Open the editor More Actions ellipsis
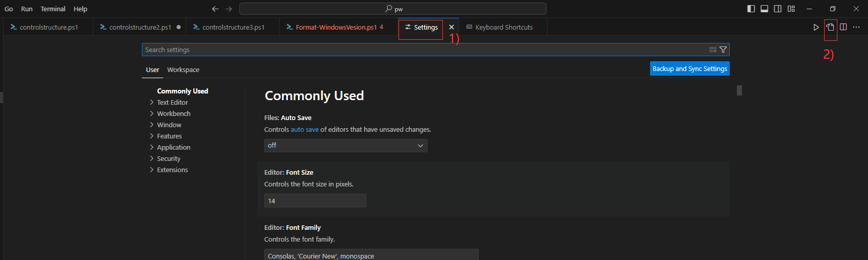 tap(856, 27)
